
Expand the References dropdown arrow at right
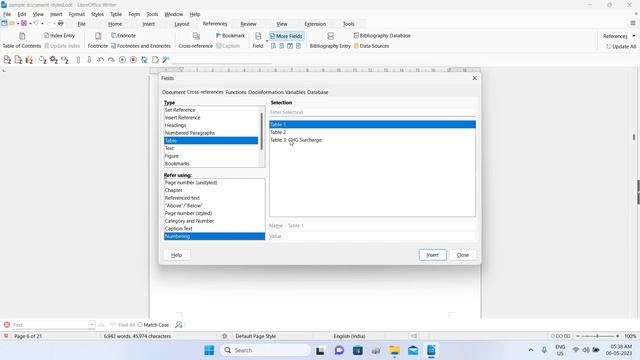[x=633, y=36]
